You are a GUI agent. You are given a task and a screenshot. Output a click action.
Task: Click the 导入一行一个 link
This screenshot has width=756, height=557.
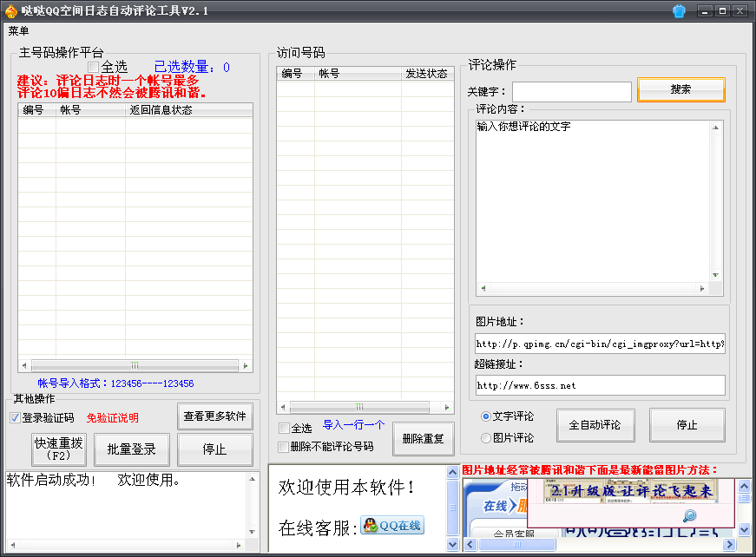353,425
